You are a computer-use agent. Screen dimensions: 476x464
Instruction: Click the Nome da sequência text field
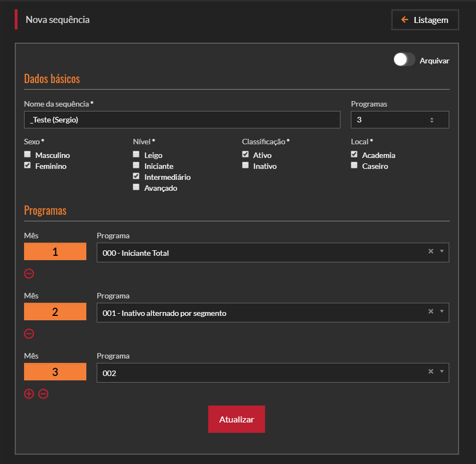tap(182, 120)
